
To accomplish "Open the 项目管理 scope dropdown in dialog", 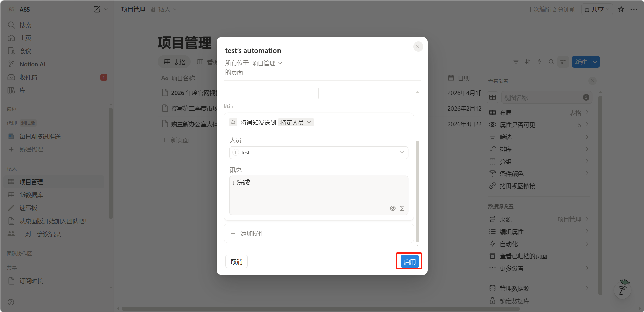I will (267, 63).
